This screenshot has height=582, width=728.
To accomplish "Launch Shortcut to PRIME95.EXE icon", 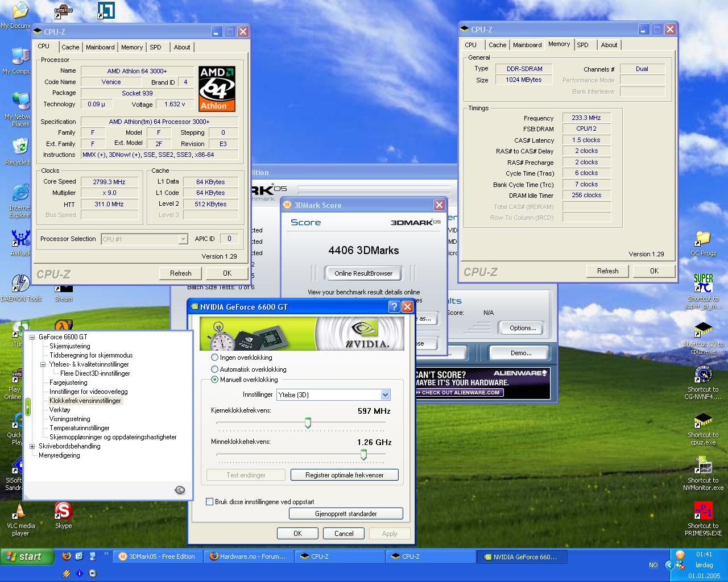I will [x=703, y=519].
